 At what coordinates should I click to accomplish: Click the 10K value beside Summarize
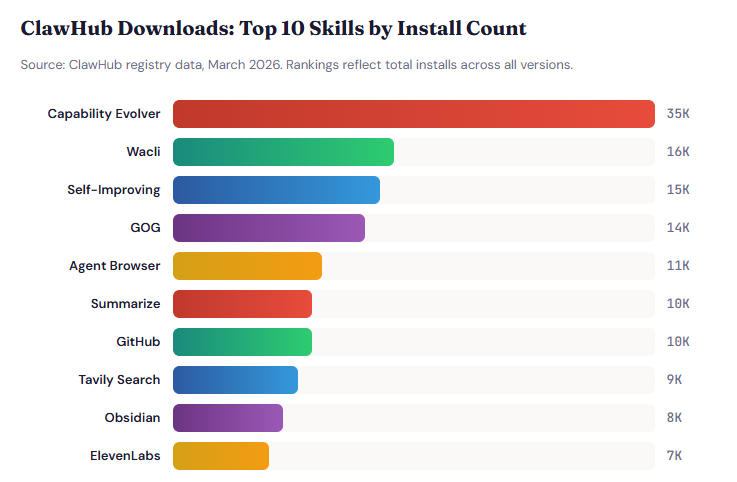click(x=678, y=304)
